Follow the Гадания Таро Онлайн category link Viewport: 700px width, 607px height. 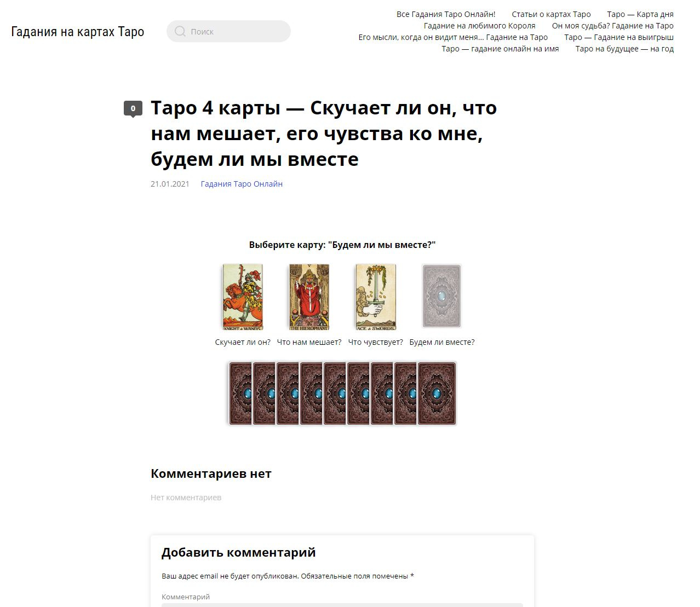tap(242, 184)
